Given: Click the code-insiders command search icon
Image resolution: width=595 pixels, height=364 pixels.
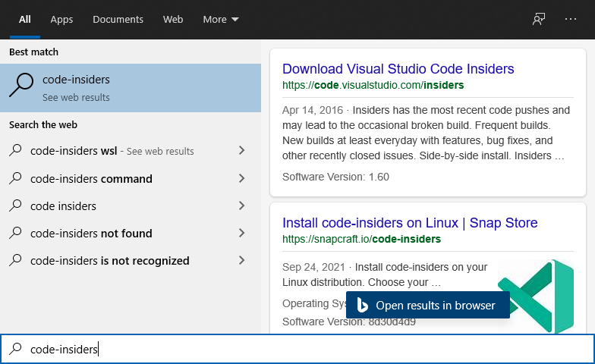Looking at the screenshot, I should pos(15,177).
